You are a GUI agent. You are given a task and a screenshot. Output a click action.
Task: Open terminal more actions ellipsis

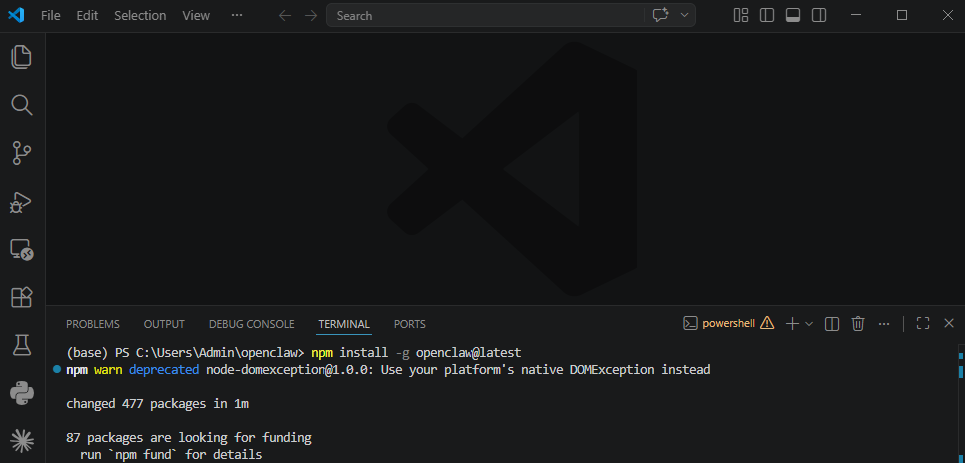pyautogui.click(x=884, y=323)
